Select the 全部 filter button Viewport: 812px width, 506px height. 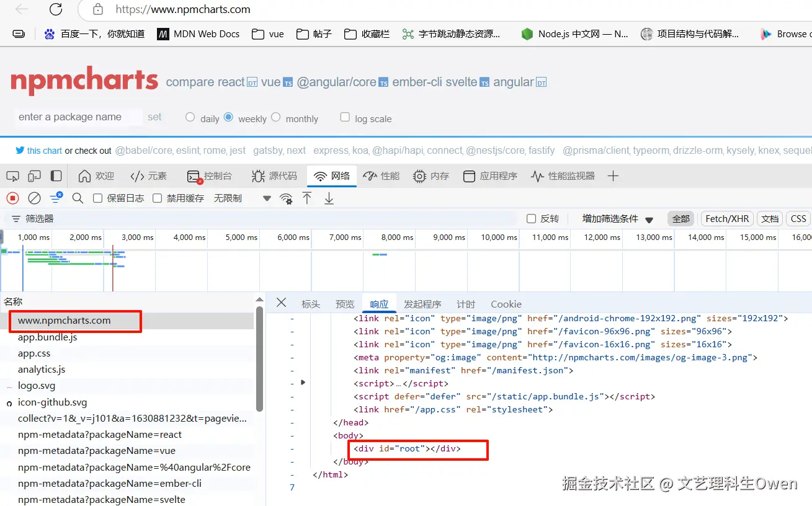680,218
